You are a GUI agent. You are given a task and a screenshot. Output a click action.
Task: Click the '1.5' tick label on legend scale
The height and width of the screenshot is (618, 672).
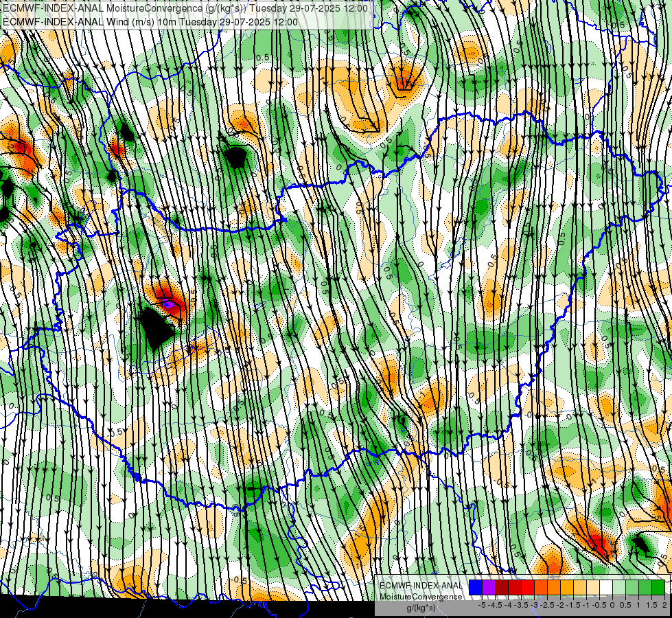651,605
